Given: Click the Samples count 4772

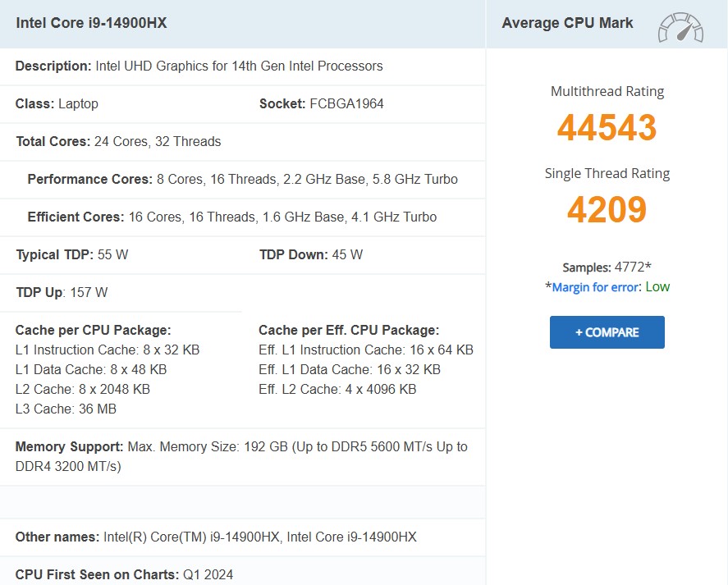Looking at the screenshot, I should click(x=607, y=267).
